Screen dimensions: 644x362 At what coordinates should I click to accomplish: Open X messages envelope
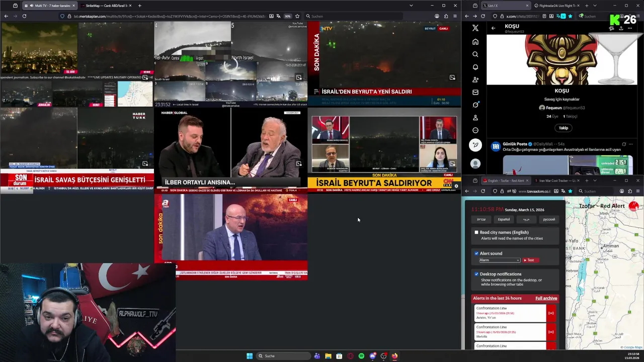click(x=475, y=92)
